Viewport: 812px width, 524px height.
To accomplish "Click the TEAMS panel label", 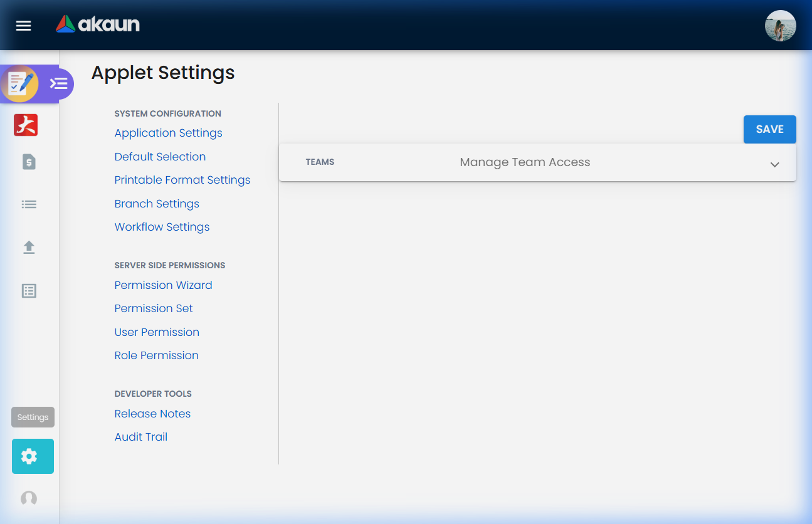I will 320,162.
